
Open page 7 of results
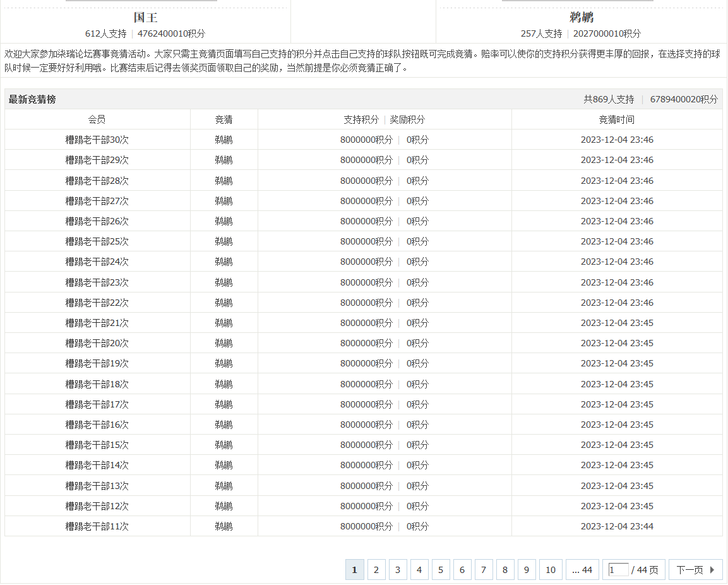484,569
